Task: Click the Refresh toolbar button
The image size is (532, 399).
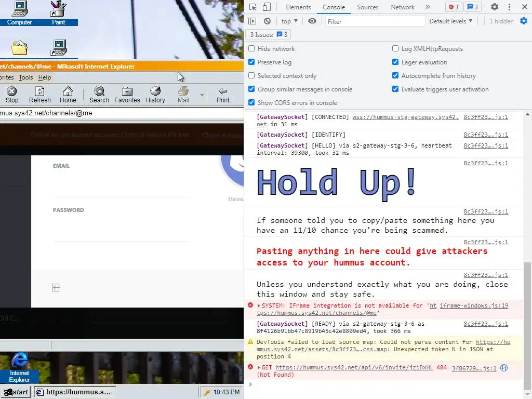Action: click(x=39, y=95)
